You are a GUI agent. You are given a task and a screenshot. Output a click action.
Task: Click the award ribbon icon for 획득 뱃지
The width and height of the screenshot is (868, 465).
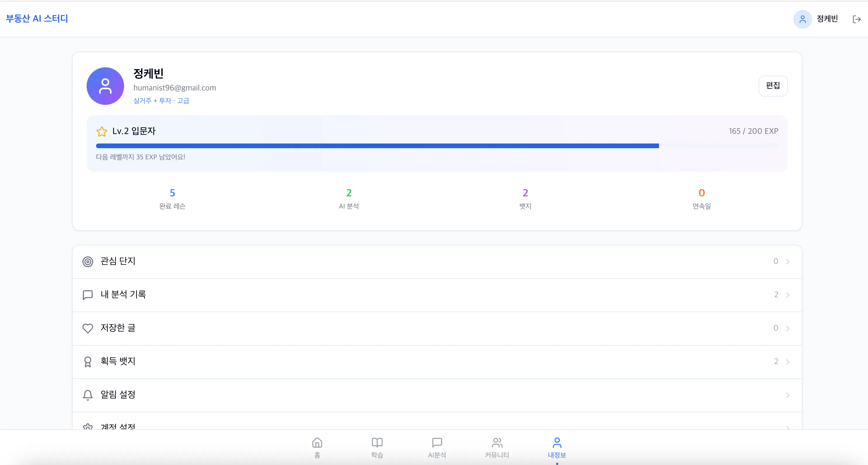[88, 362]
